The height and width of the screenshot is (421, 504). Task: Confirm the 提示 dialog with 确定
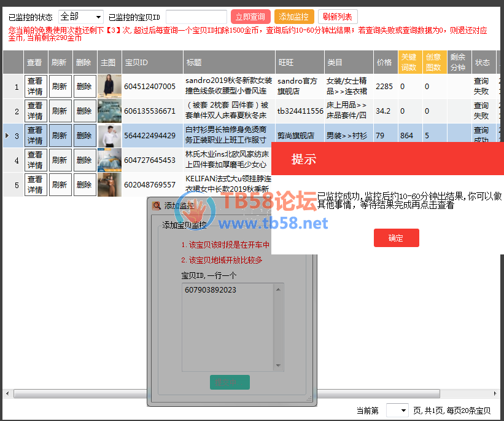pos(396,238)
